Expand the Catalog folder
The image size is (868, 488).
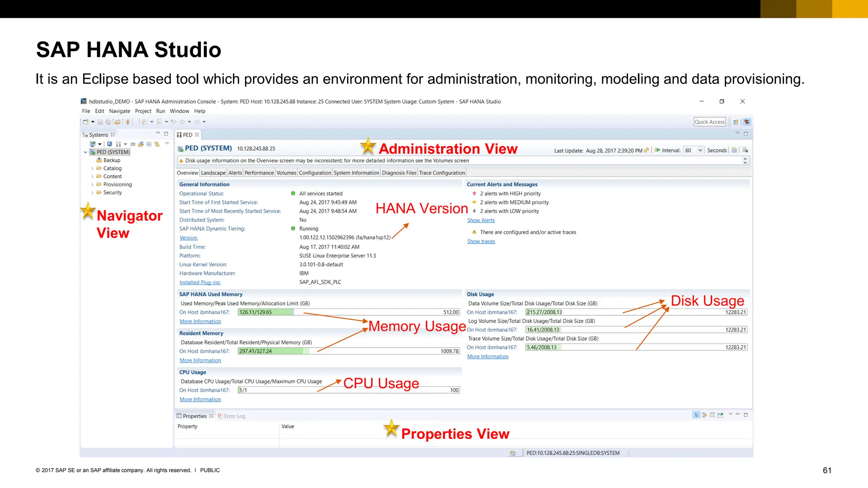pos(92,169)
